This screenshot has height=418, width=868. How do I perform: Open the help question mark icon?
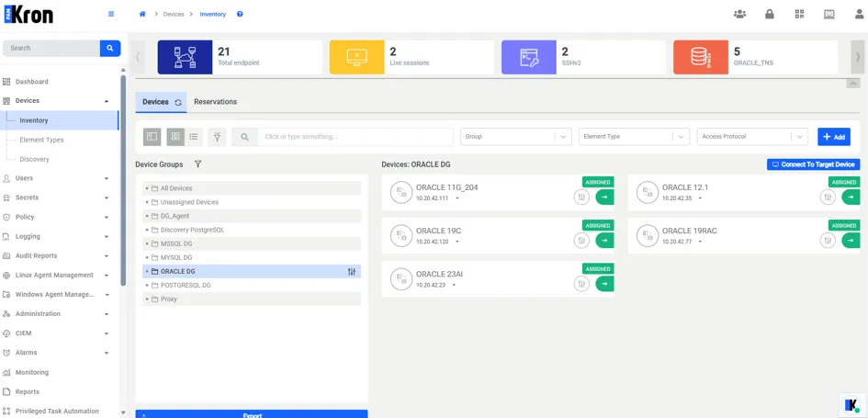point(240,14)
